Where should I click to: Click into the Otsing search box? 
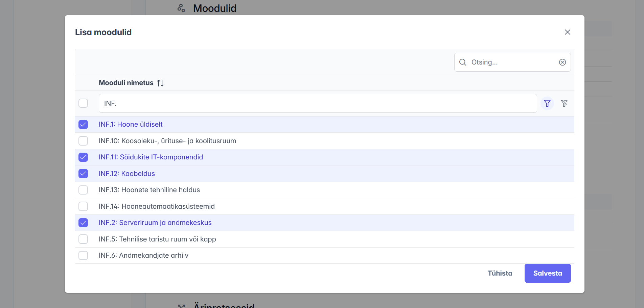point(511,62)
